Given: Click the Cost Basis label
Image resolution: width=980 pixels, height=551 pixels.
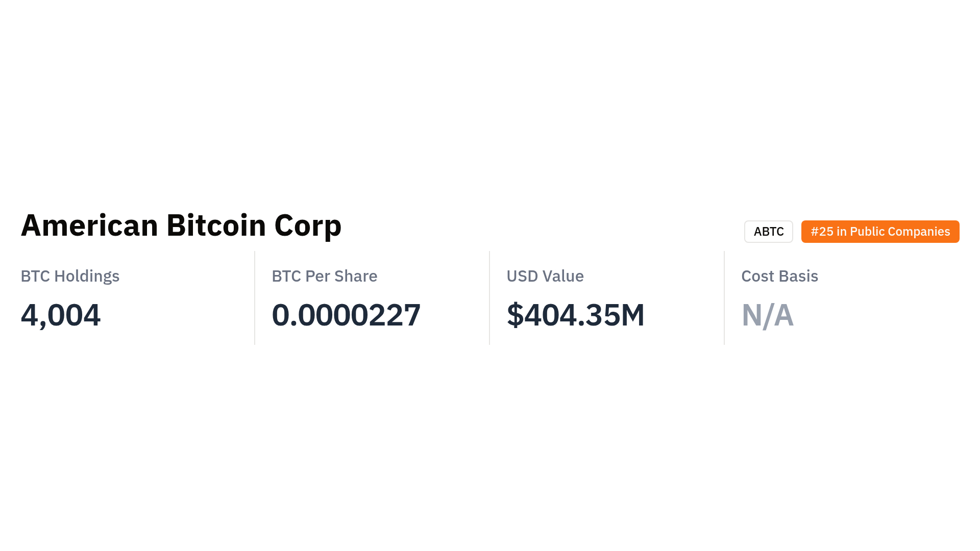Looking at the screenshot, I should [779, 276].
